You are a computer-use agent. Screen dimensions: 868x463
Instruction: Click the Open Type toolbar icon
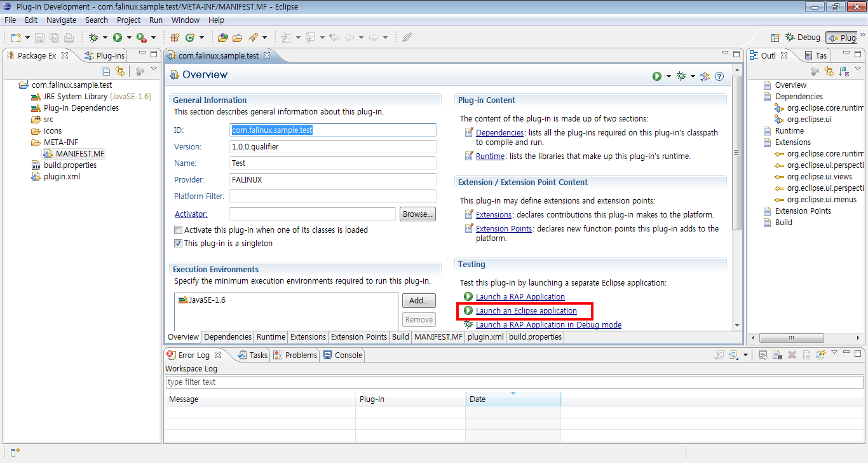click(x=222, y=38)
